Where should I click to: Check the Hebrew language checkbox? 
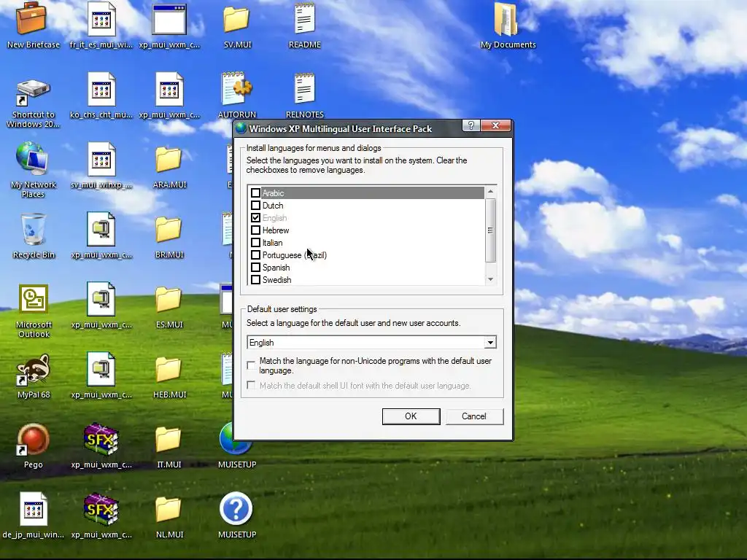point(255,230)
